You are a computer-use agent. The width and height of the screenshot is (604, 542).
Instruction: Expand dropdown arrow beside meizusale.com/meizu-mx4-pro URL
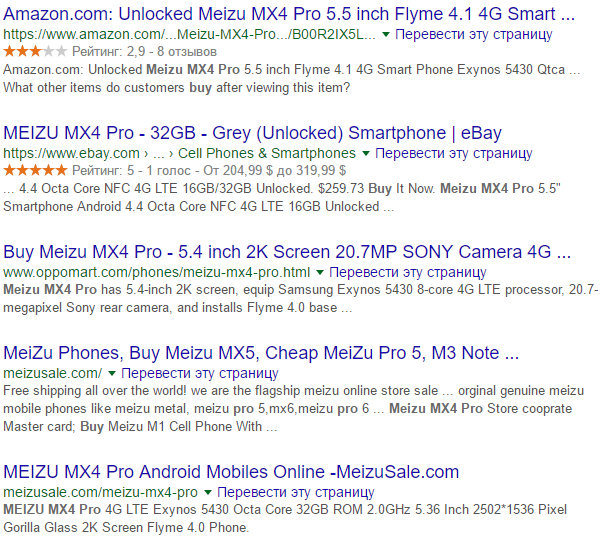pyautogui.click(x=208, y=492)
